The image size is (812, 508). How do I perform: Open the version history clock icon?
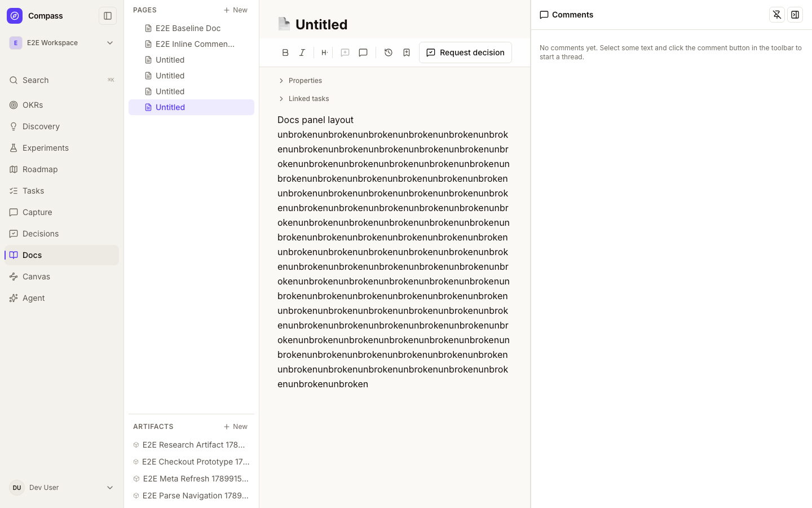(389, 52)
